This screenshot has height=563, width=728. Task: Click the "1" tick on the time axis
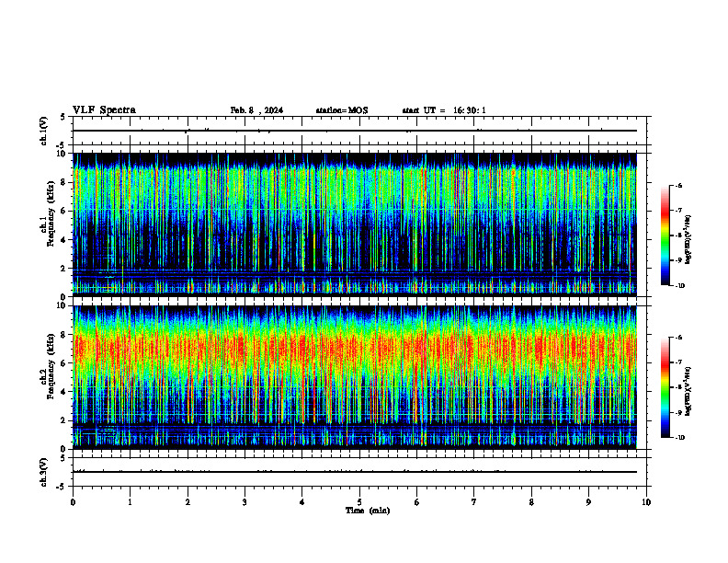pyautogui.click(x=130, y=502)
